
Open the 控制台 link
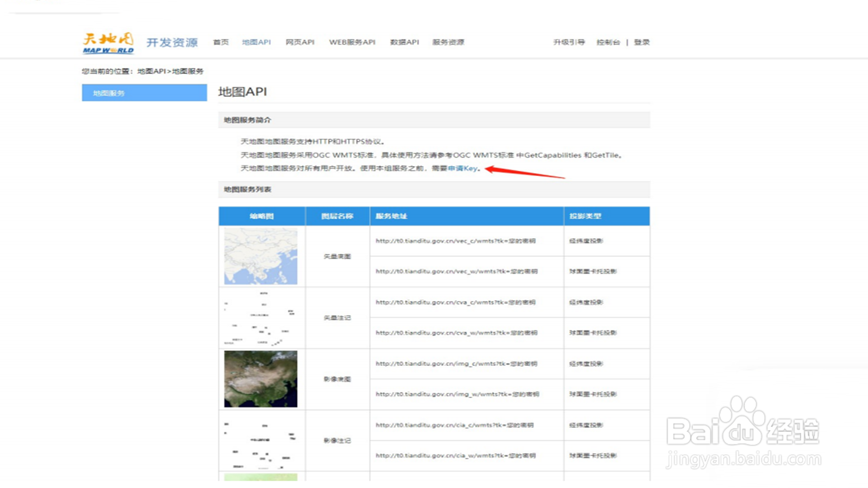click(608, 42)
